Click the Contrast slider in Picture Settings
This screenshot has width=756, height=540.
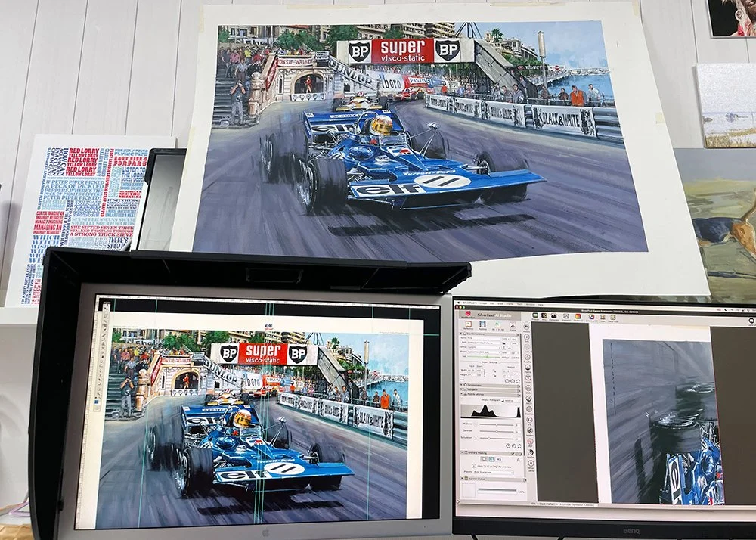497,432
